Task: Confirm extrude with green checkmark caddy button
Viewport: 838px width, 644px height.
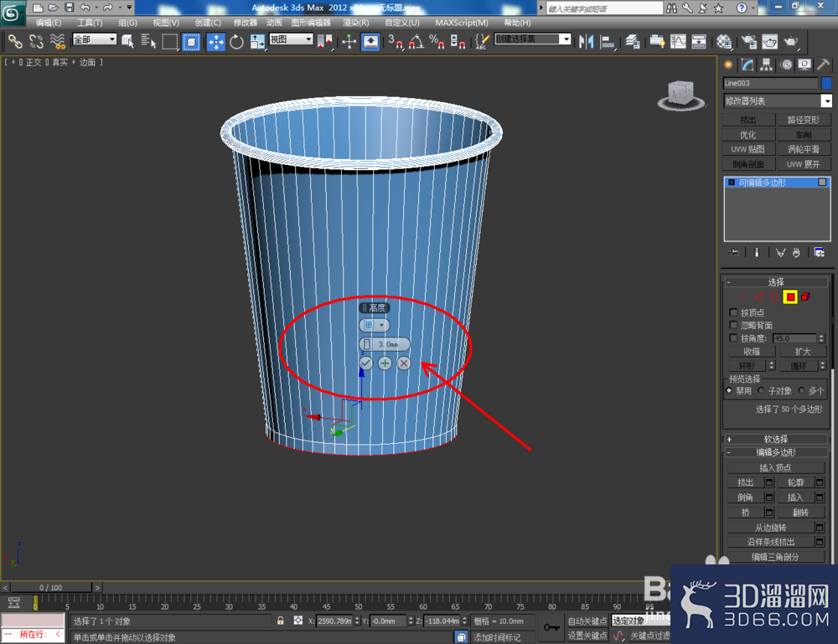Action: [365, 363]
